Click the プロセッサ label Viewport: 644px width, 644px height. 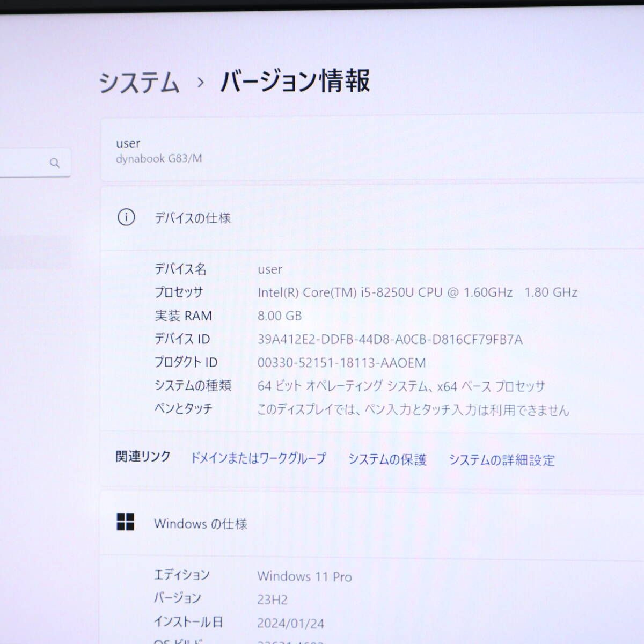pos(179,292)
